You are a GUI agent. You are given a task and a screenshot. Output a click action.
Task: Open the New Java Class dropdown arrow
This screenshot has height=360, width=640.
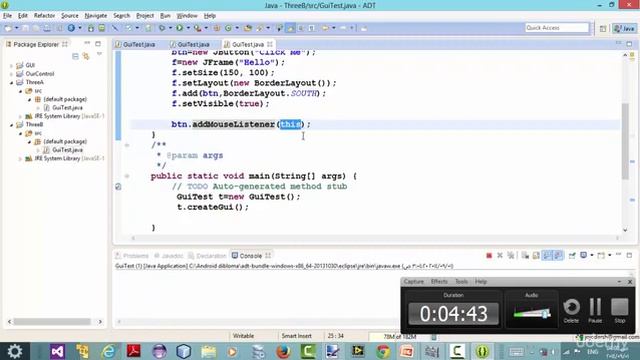point(237,28)
